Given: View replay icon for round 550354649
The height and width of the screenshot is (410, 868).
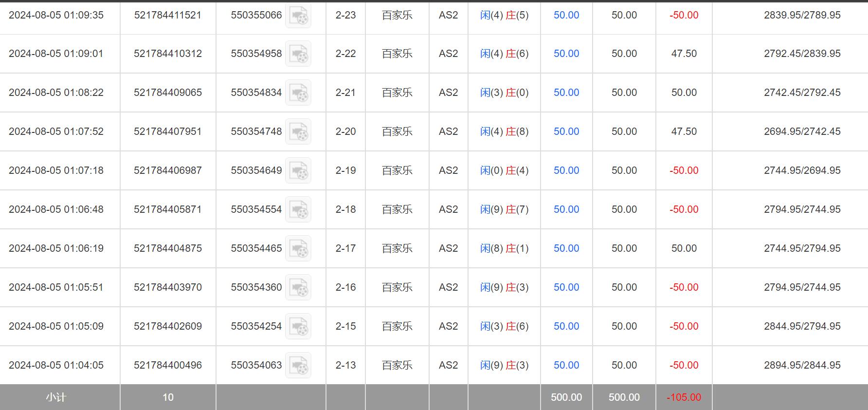Looking at the screenshot, I should [x=298, y=171].
